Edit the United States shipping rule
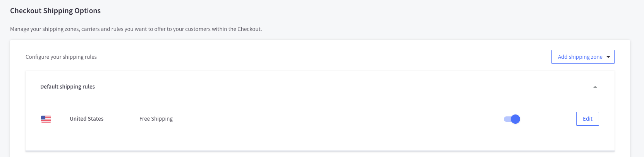644x157 pixels. pyautogui.click(x=587, y=119)
